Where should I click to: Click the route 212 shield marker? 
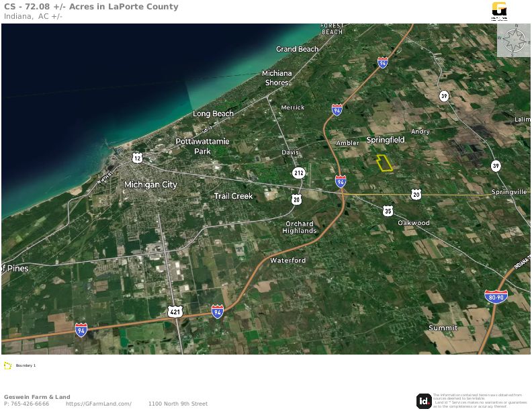coord(298,173)
